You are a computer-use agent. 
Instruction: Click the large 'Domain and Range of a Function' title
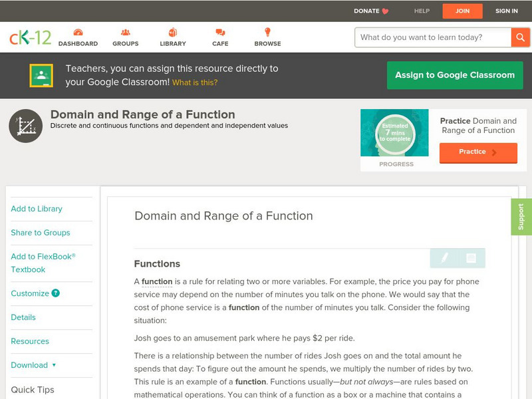(142, 114)
